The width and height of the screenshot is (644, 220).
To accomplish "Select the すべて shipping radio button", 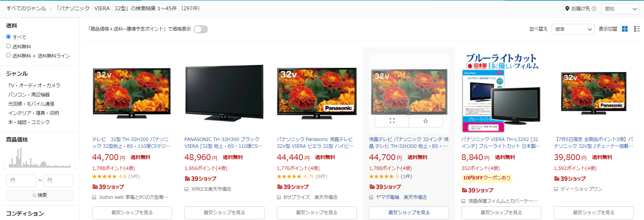I will [x=9, y=37].
